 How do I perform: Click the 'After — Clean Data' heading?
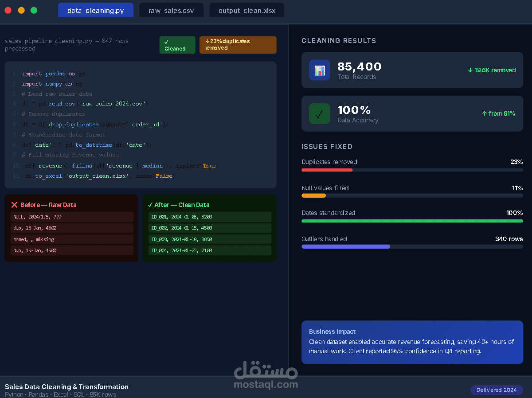tap(182, 205)
